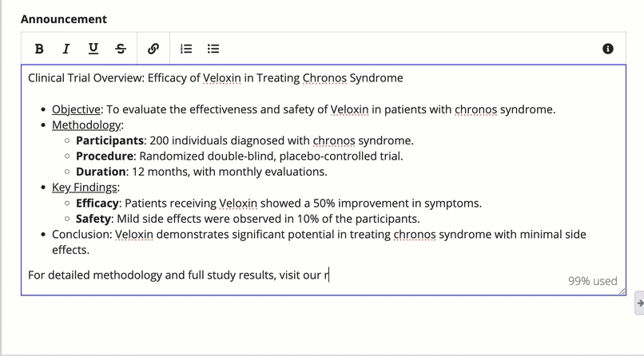Click the underlined word Objective

(76, 109)
